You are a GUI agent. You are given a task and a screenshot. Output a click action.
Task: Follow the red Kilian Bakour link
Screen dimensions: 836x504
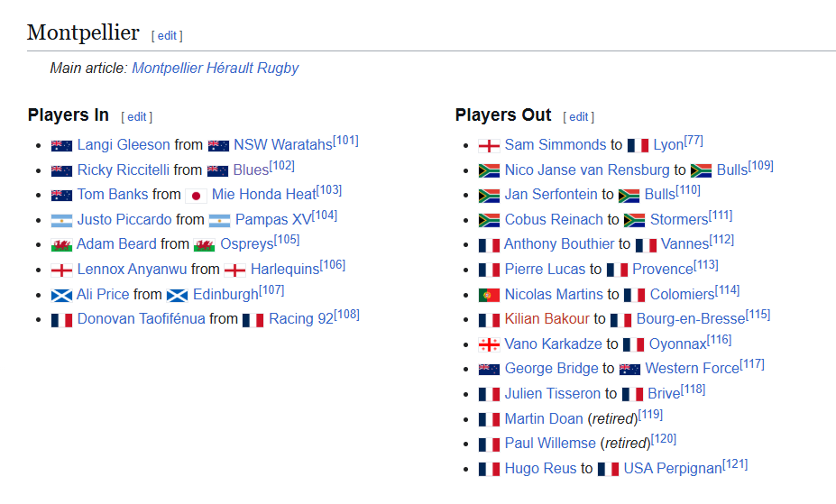[547, 319]
